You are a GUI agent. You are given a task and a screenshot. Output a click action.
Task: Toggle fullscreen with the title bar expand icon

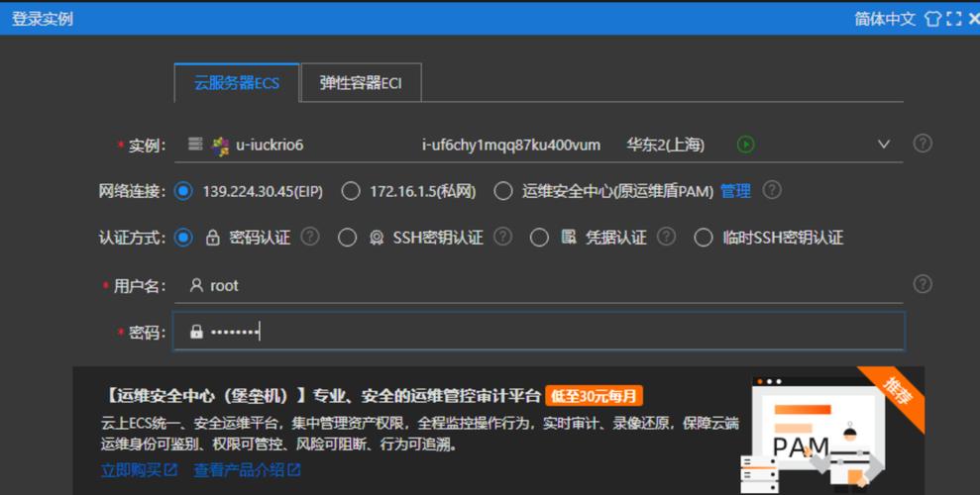tap(954, 19)
